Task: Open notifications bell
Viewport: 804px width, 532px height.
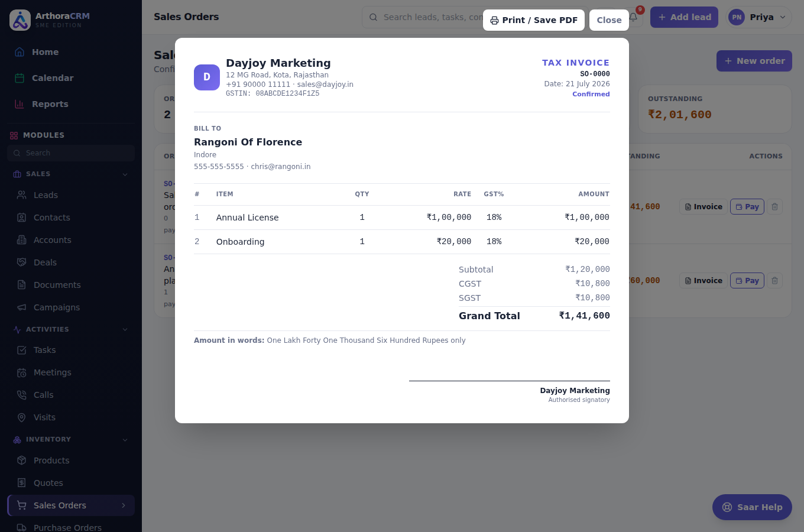Action: tap(633, 17)
